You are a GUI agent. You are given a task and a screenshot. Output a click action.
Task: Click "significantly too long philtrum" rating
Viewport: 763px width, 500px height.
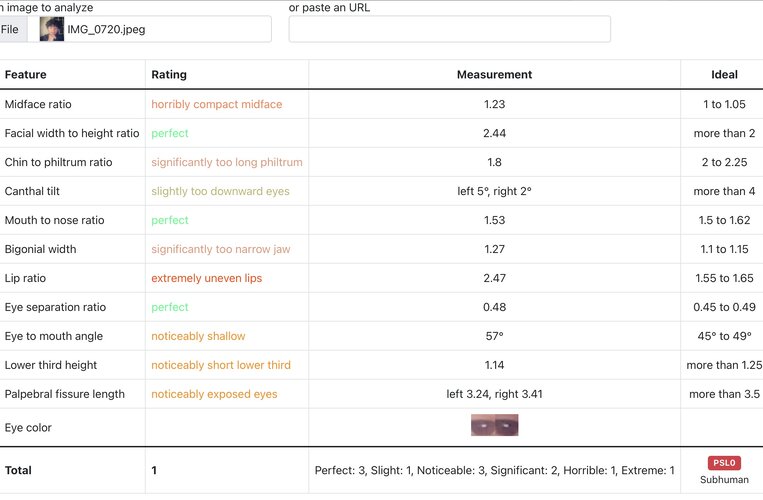pos(227,162)
